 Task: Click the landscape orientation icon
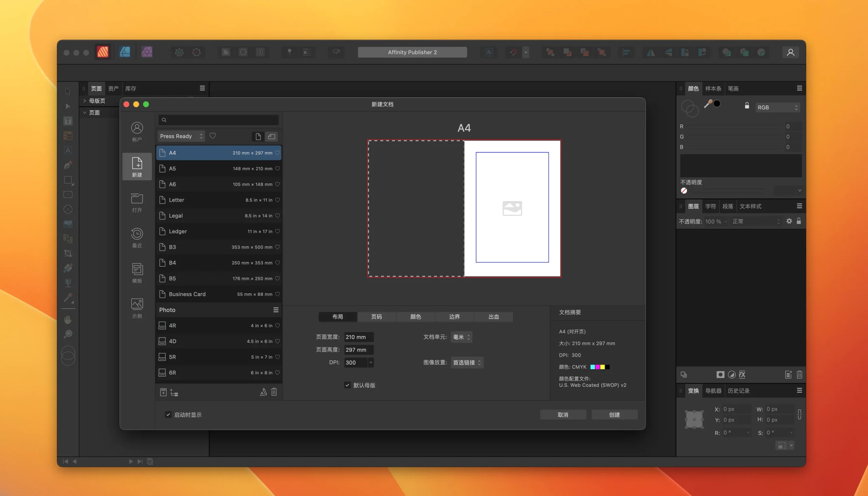(x=271, y=137)
